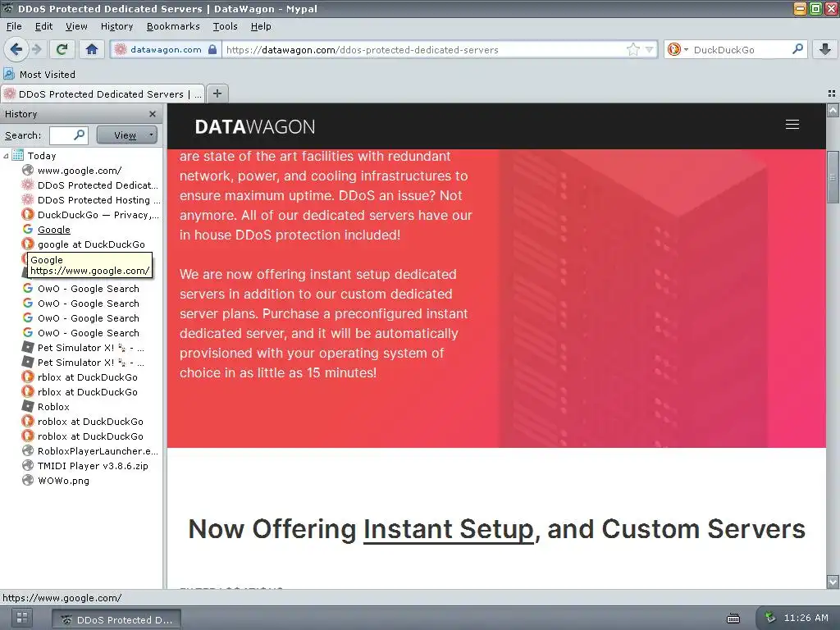Select the DDoS Protected Dedicated Servers tab
This screenshot has height=630, width=840.
103,94
